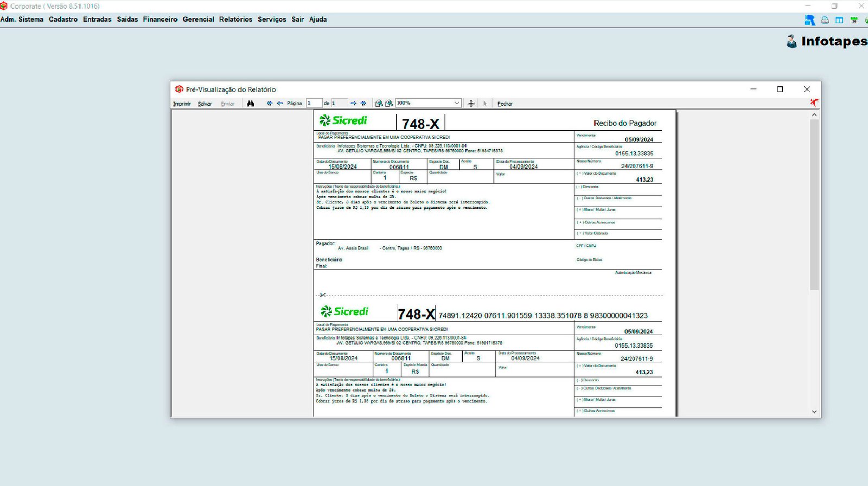Click the pointer cursor tool icon
This screenshot has width=868, height=486.
[x=485, y=103]
